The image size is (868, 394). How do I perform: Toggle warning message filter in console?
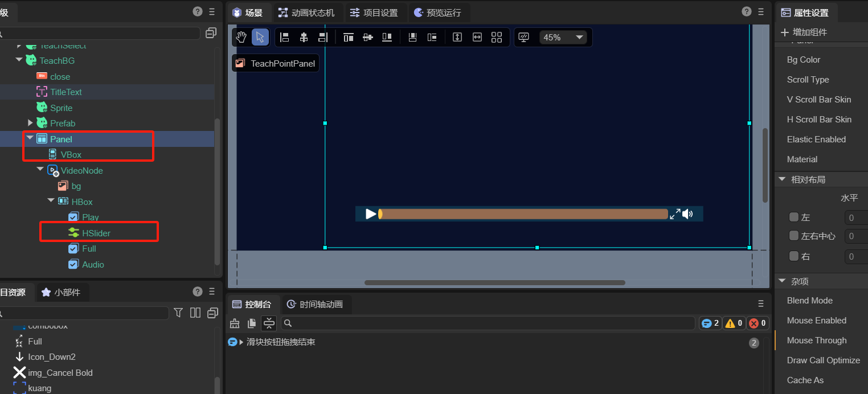[734, 323]
